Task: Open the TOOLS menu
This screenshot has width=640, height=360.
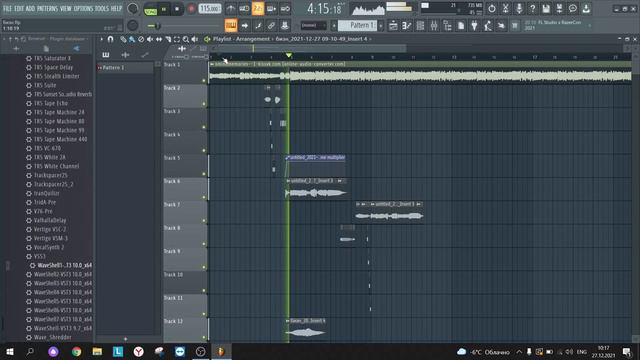Action: [x=102, y=8]
